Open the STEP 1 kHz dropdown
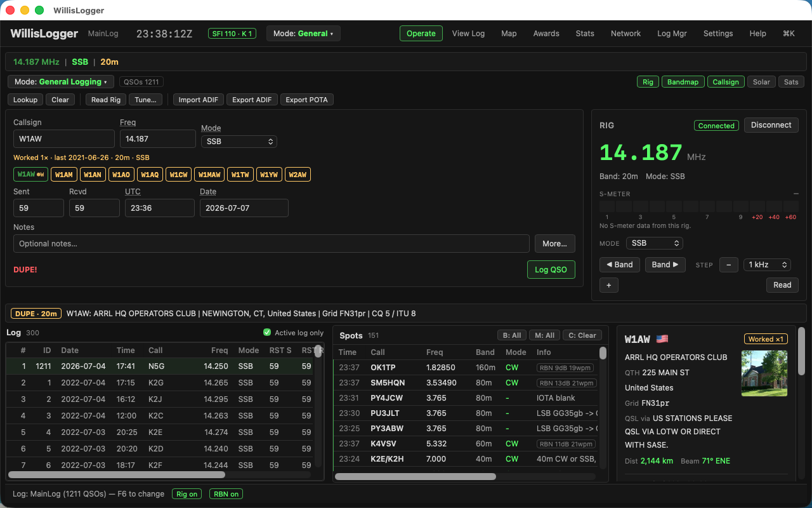812x508 pixels. tap(768, 265)
